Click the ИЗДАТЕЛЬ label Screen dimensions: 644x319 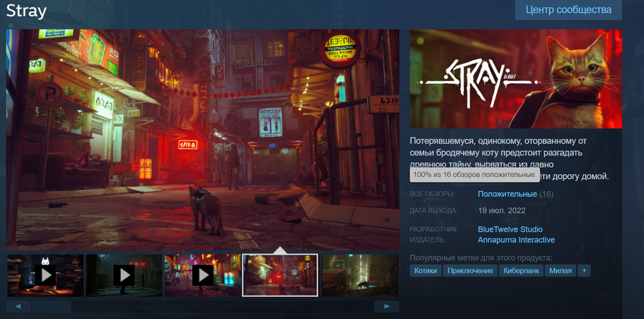coord(428,240)
